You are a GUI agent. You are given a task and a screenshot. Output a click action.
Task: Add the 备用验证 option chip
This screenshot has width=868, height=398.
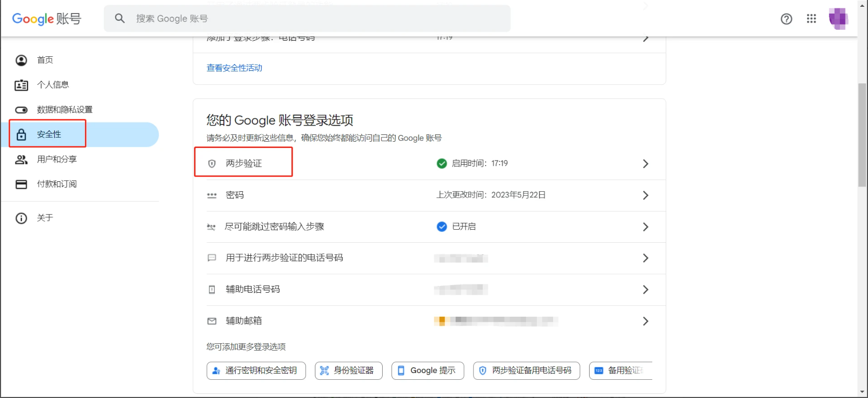click(621, 370)
